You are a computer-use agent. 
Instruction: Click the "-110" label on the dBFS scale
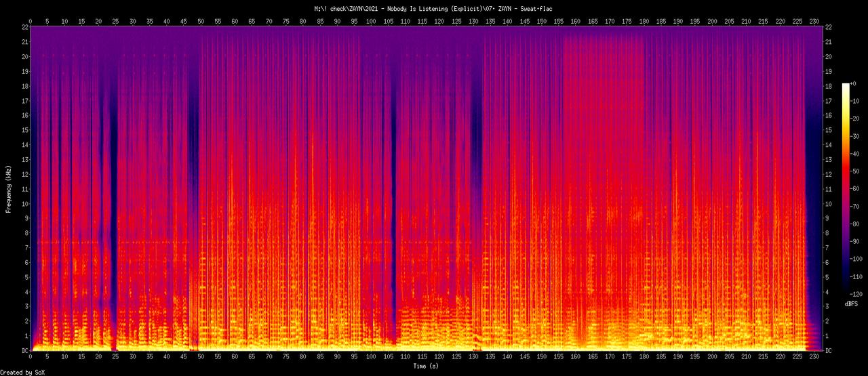click(857, 276)
